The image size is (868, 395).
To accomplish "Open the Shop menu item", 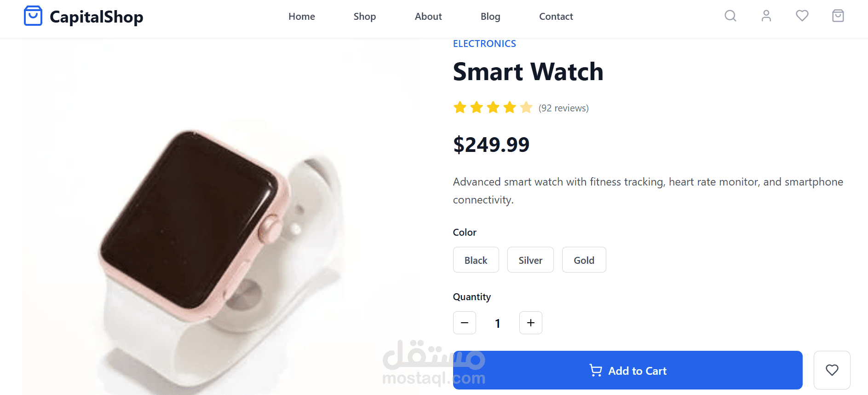I will point(365,17).
